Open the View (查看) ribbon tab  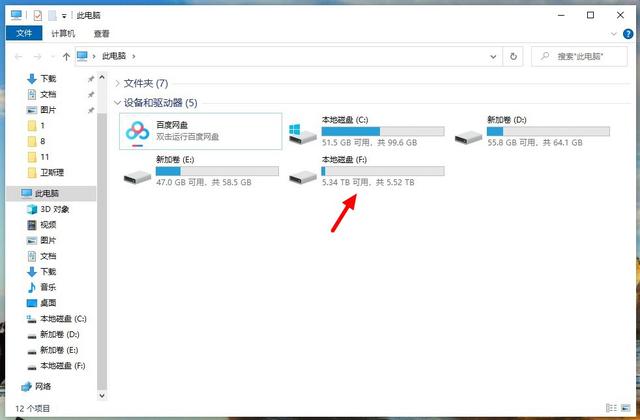pos(102,33)
